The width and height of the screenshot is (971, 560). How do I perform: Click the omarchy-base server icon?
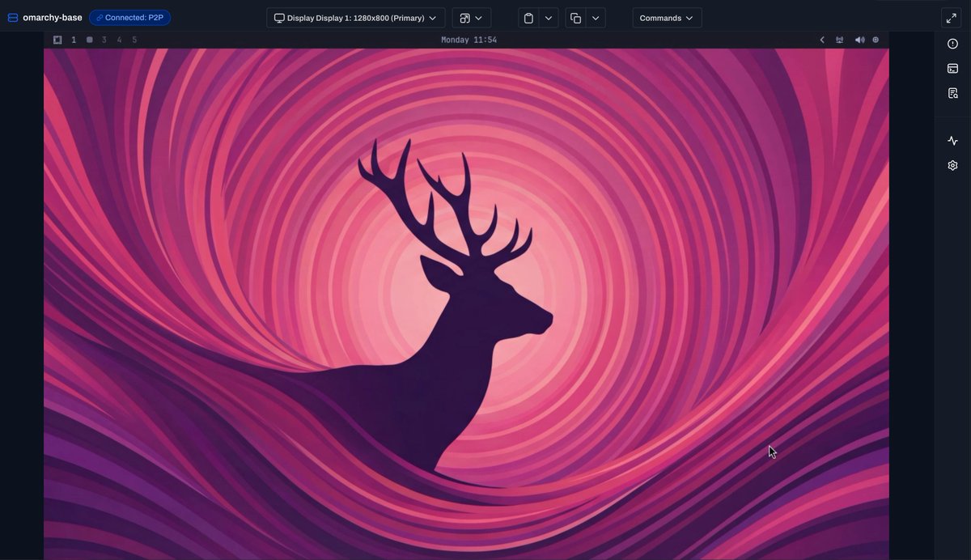point(13,18)
